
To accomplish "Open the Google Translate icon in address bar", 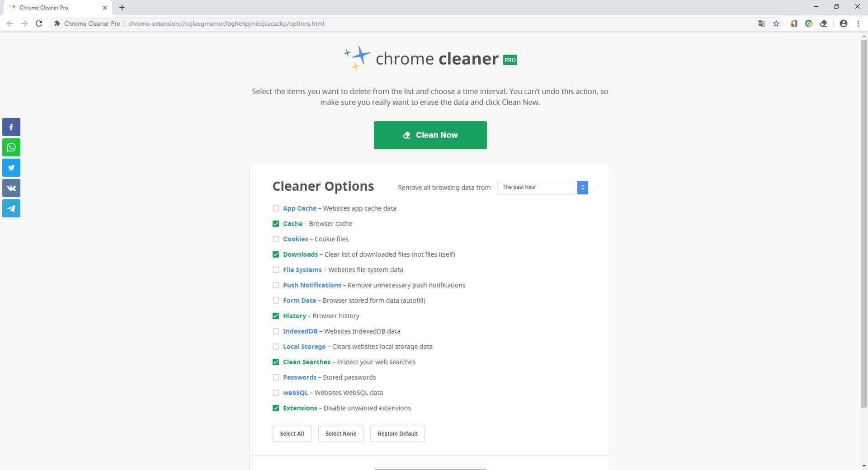I will click(x=761, y=23).
